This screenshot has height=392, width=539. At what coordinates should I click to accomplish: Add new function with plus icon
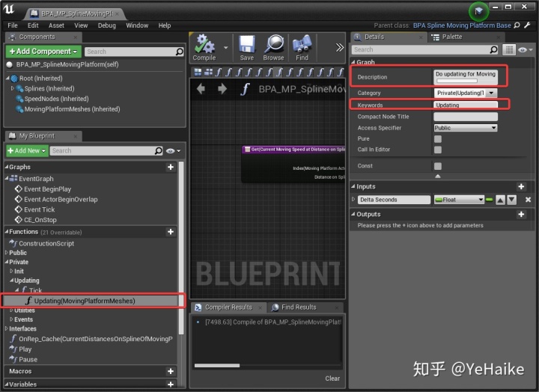(171, 232)
